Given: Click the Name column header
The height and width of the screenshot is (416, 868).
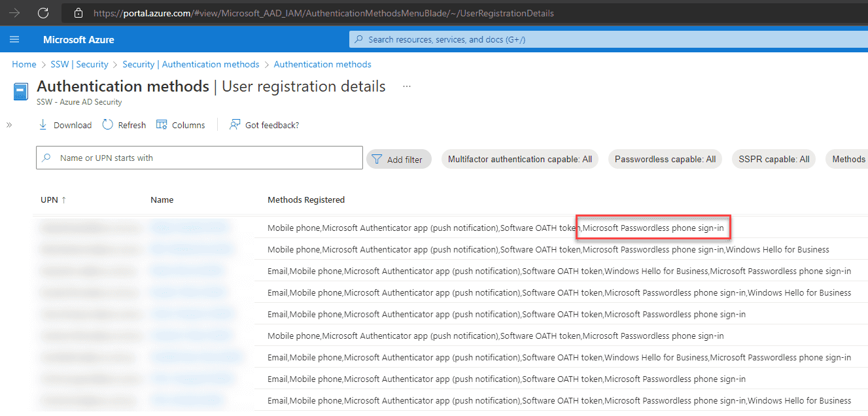Looking at the screenshot, I should tap(162, 199).
